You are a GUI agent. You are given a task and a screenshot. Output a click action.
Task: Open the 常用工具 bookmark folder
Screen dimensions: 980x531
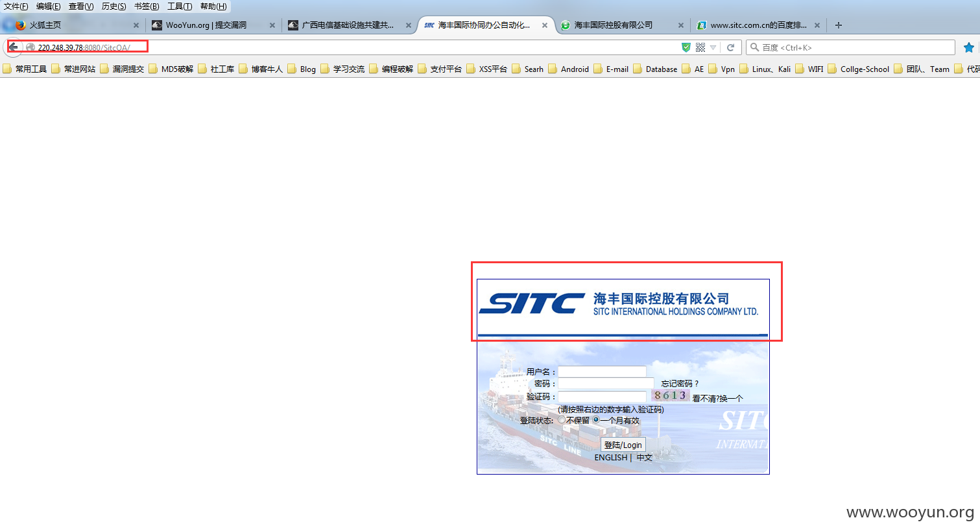pos(25,69)
